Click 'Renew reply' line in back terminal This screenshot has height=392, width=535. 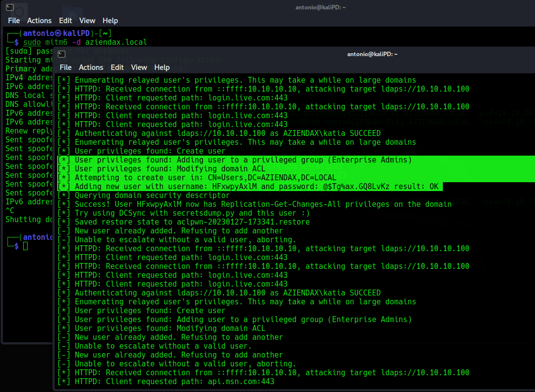point(29,131)
